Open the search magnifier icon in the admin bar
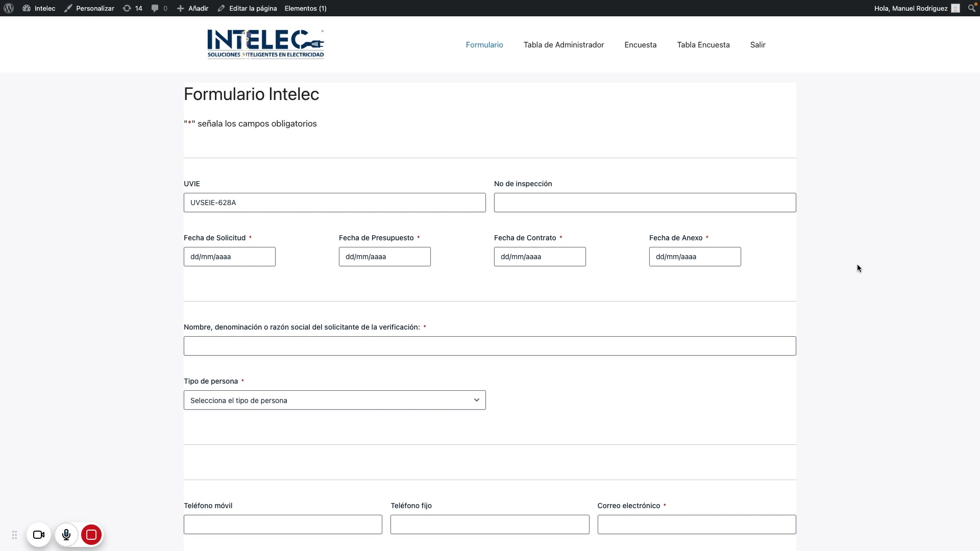Viewport: 980px width, 551px height. [x=971, y=8]
